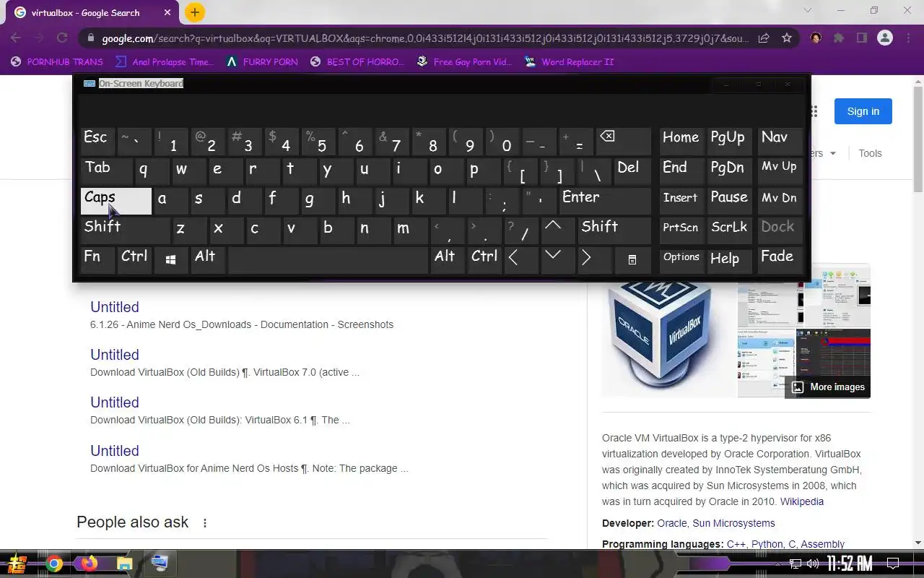Click More images button
924x578 pixels.
click(828, 387)
